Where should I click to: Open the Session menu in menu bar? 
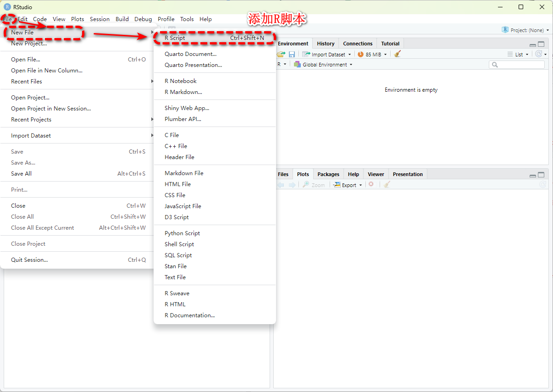click(100, 19)
